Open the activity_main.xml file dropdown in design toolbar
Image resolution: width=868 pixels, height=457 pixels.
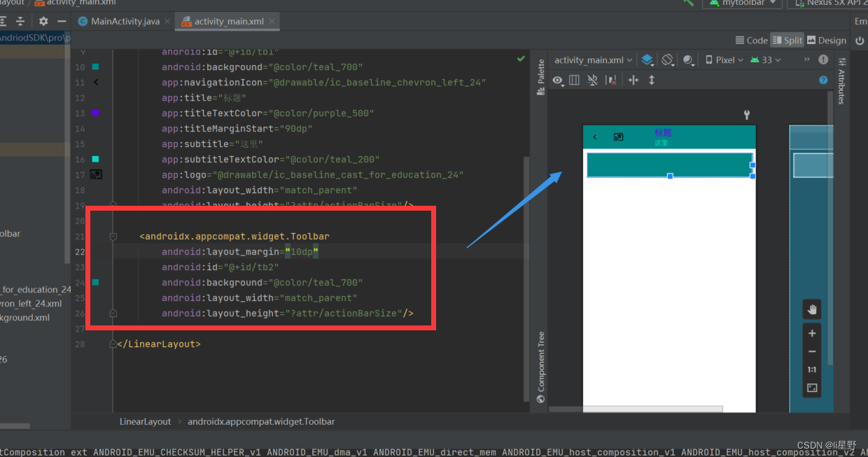(594, 60)
